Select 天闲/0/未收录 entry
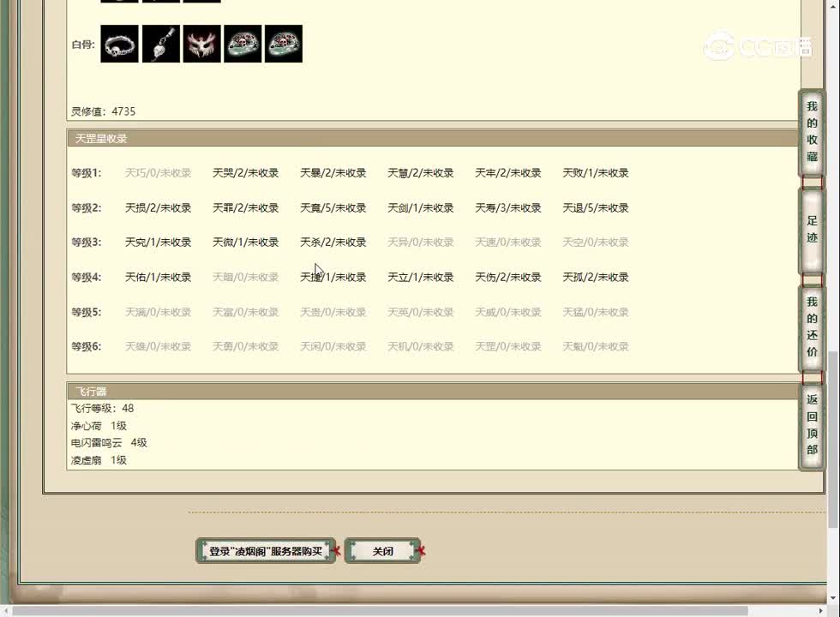 [x=333, y=346]
